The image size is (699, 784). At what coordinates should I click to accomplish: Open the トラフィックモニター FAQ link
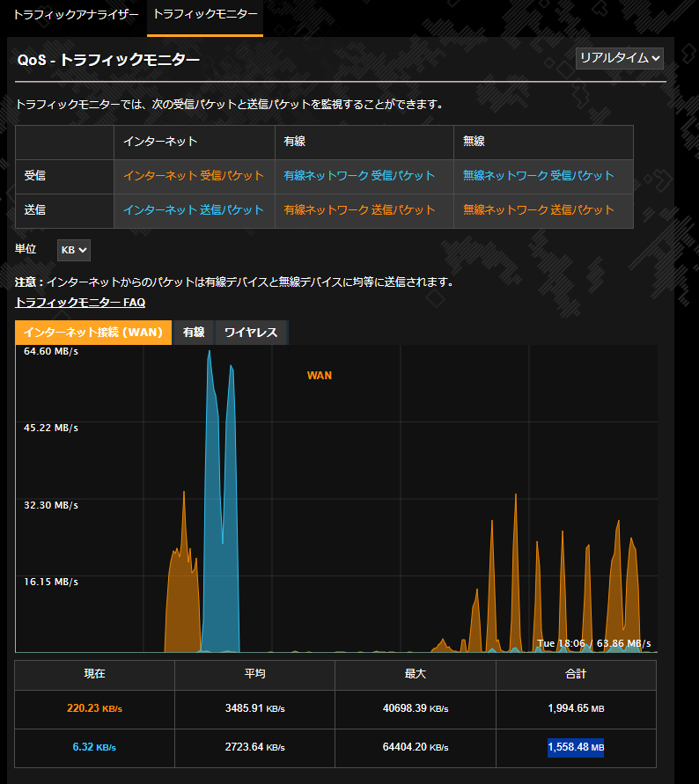[x=80, y=302]
